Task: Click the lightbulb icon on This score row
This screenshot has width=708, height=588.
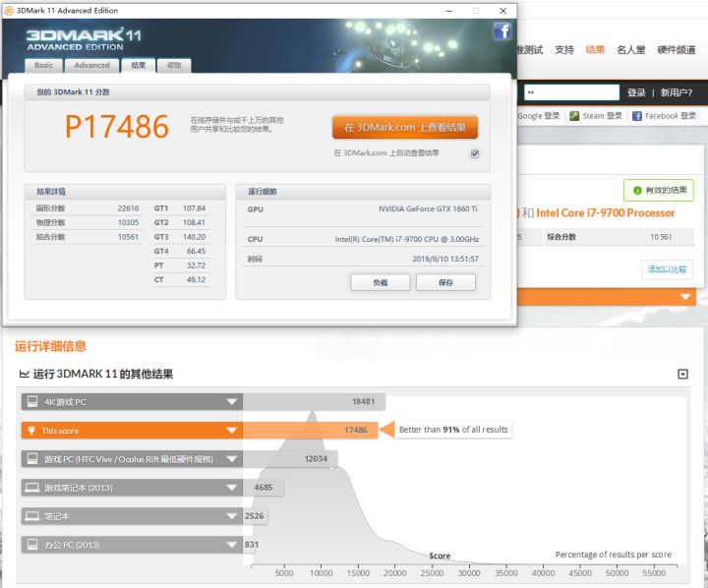Action: click(31, 431)
